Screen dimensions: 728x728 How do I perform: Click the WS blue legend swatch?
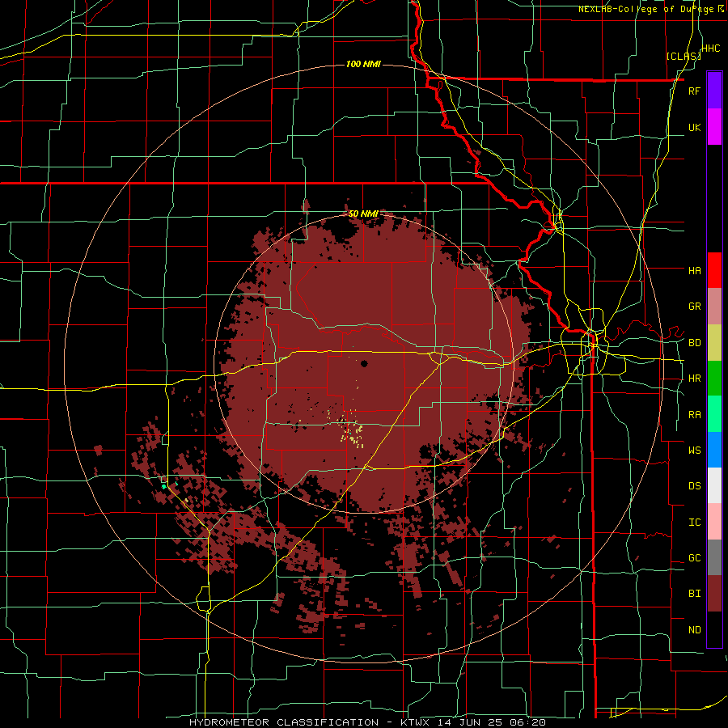[x=714, y=450]
